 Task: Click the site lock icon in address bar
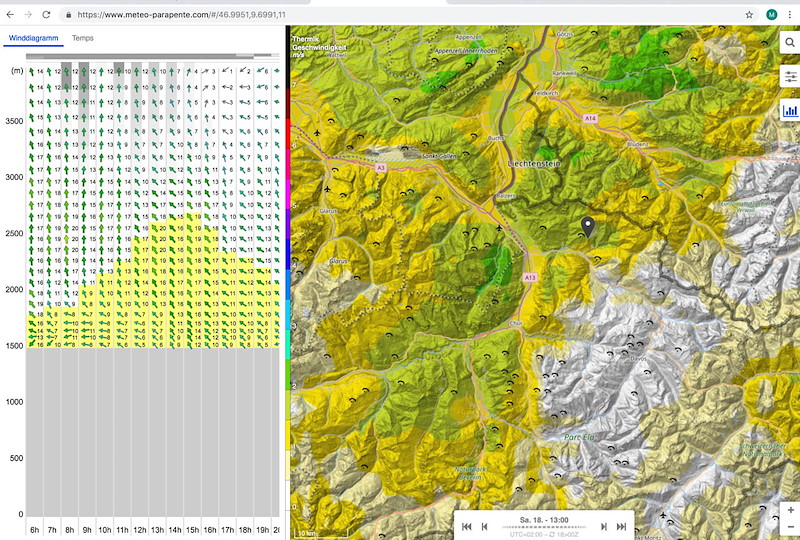click(x=68, y=15)
